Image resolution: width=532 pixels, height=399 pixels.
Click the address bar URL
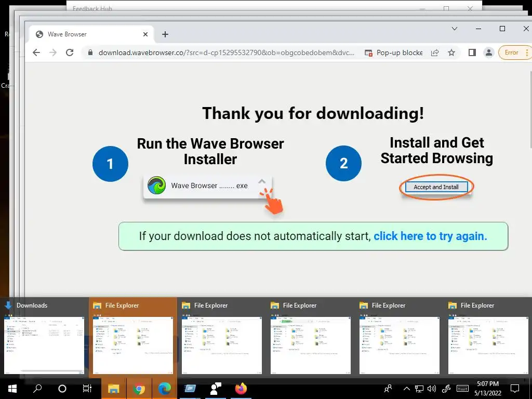[x=227, y=52]
